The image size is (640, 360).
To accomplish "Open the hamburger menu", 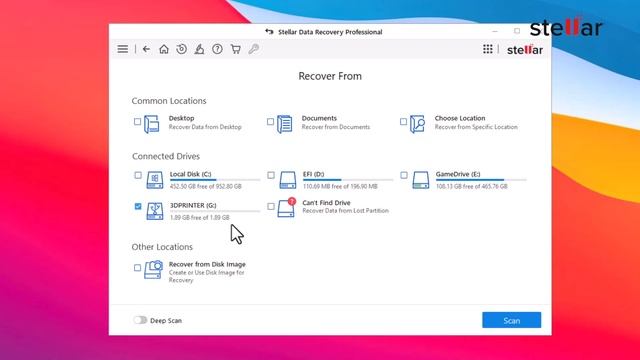I will coord(122,49).
